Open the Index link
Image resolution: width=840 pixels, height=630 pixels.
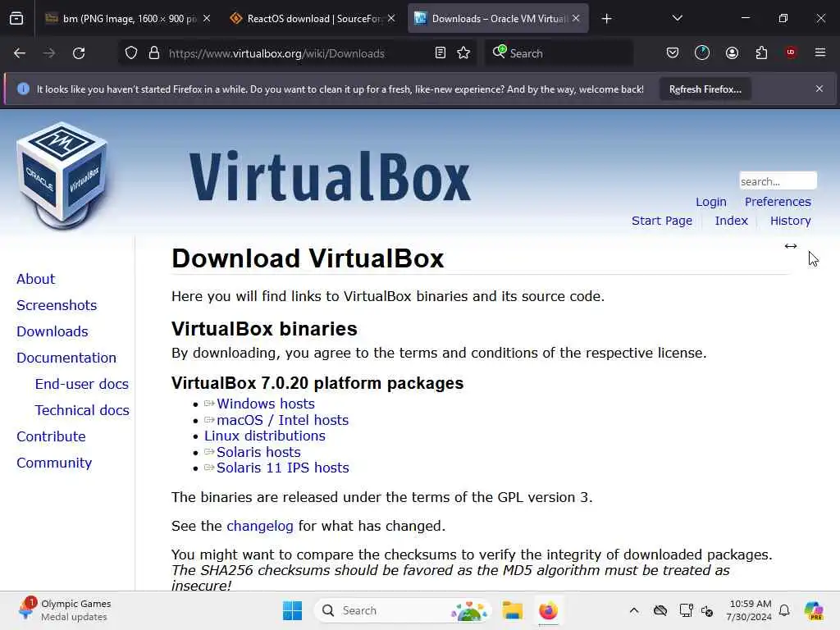pyautogui.click(x=731, y=221)
